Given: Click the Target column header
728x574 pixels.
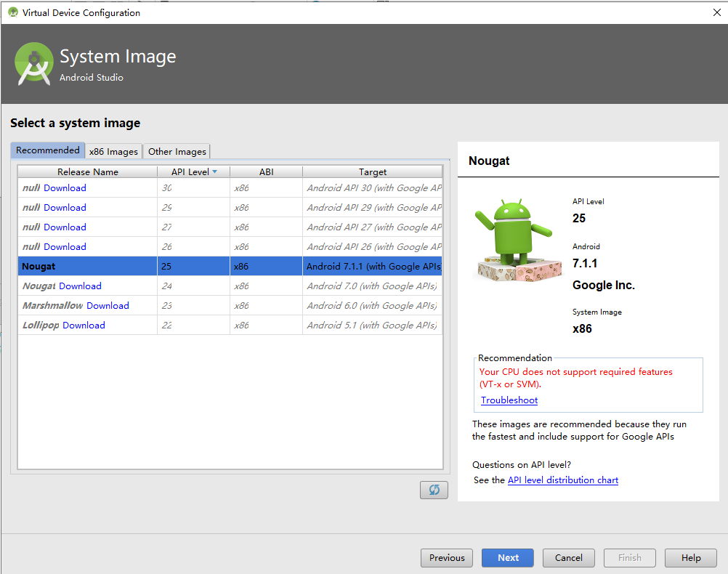Looking at the screenshot, I should click(373, 171).
